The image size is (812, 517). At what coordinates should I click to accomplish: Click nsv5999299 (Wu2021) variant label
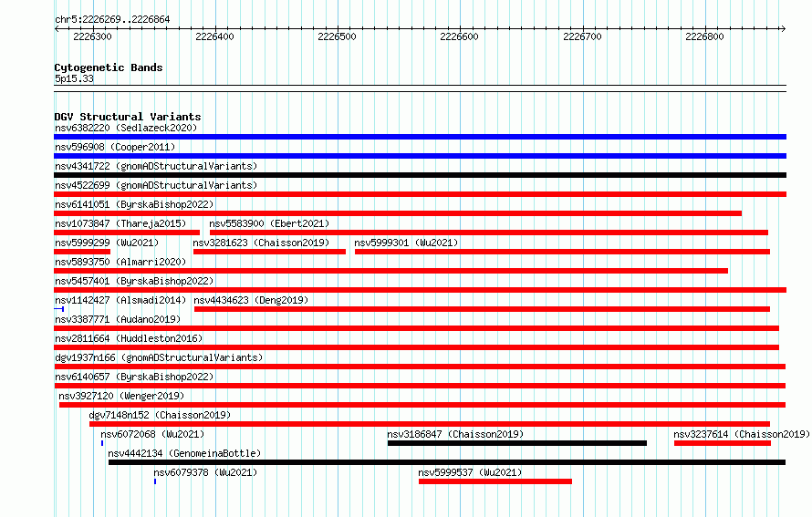click(107, 243)
